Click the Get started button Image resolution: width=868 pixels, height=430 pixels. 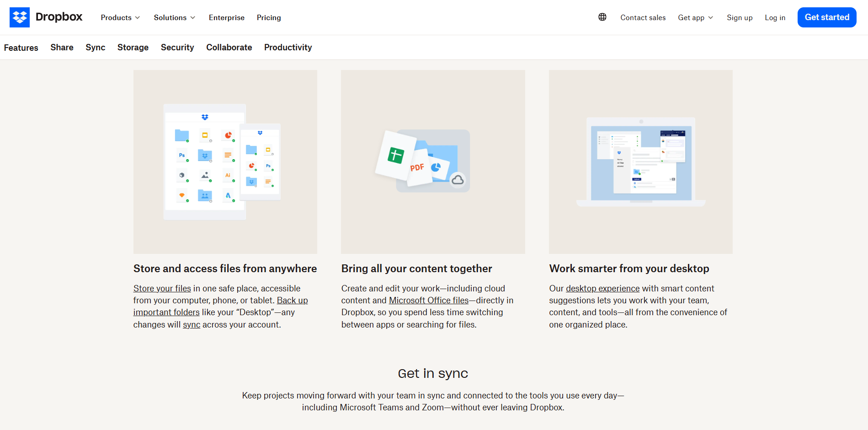[827, 17]
